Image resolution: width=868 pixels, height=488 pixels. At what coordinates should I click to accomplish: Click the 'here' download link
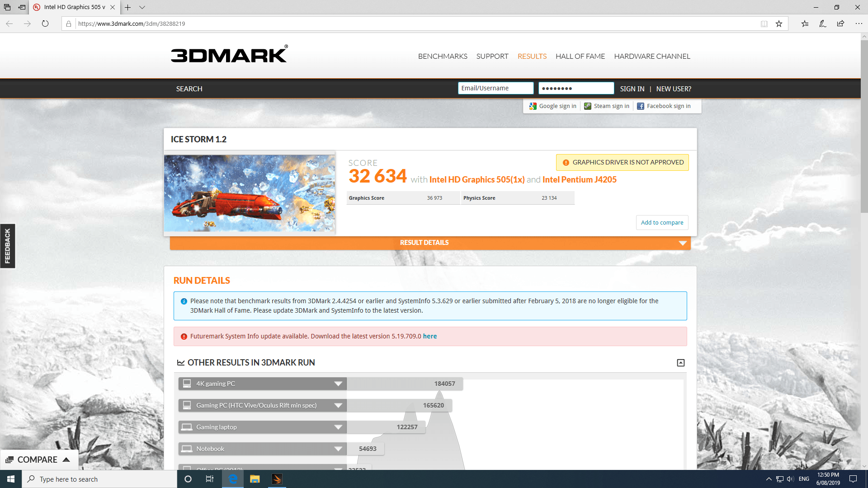430,336
